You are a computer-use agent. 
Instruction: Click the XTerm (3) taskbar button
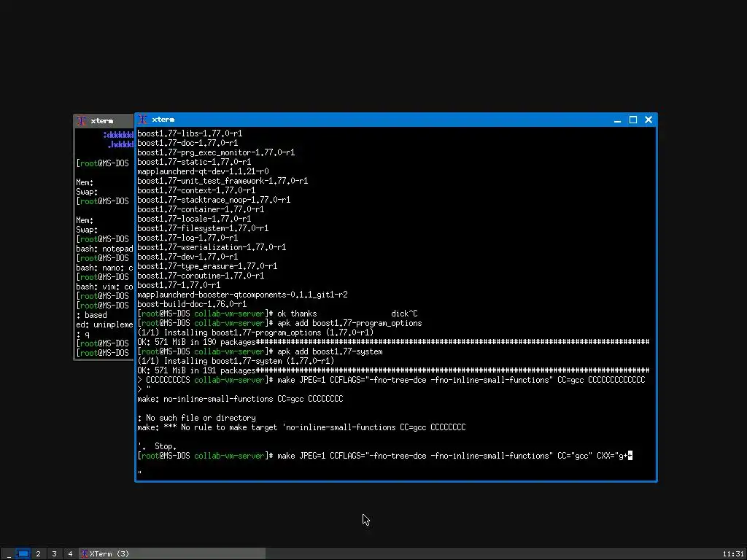click(172, 554)
